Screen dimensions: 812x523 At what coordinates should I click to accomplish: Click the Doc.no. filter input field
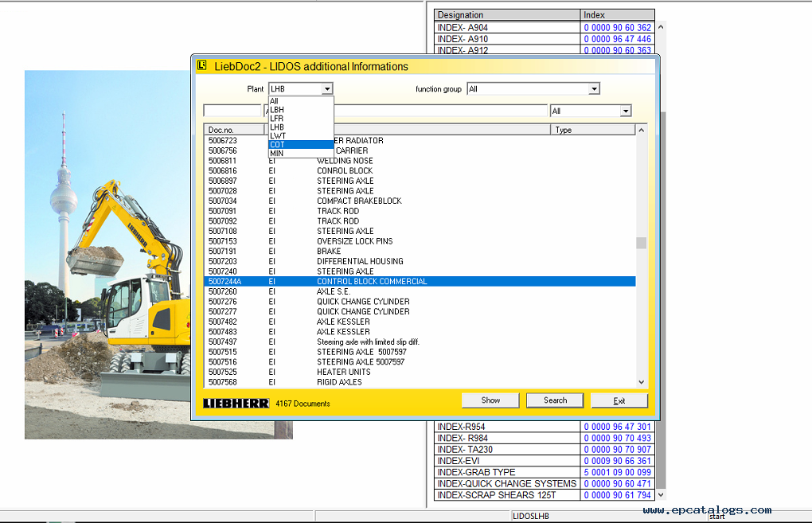click(232, 111)
